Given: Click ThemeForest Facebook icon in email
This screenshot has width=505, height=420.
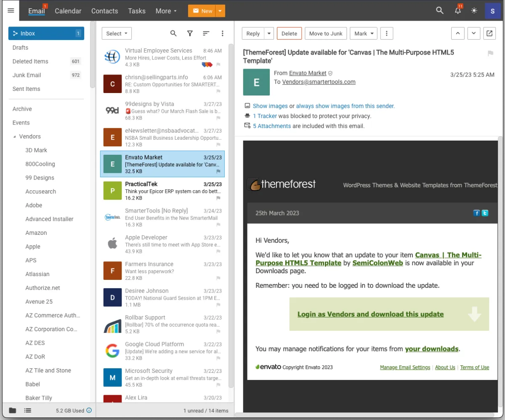Looking at the screenshot, I should (477, 213).
